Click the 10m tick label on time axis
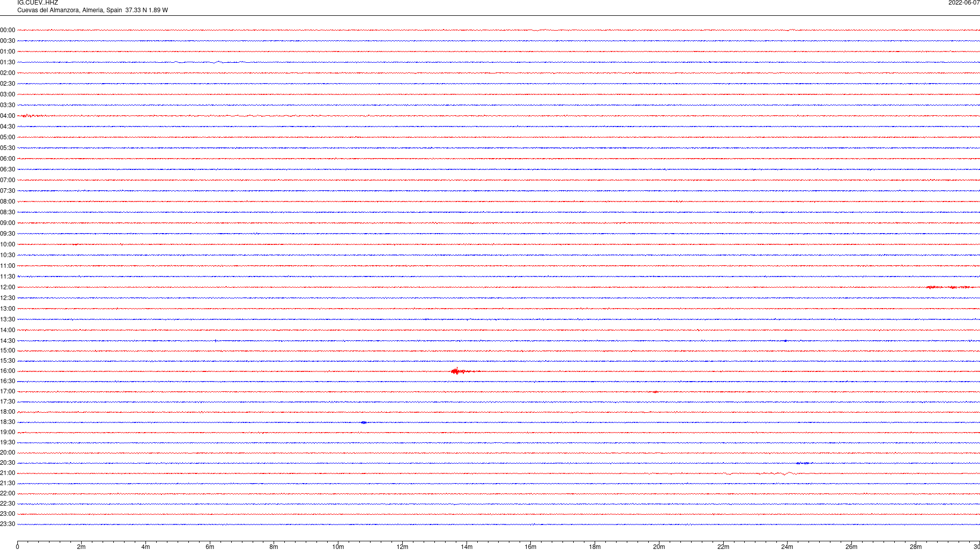Viewport: 980px width, 551px height. (x=338, y=547)
